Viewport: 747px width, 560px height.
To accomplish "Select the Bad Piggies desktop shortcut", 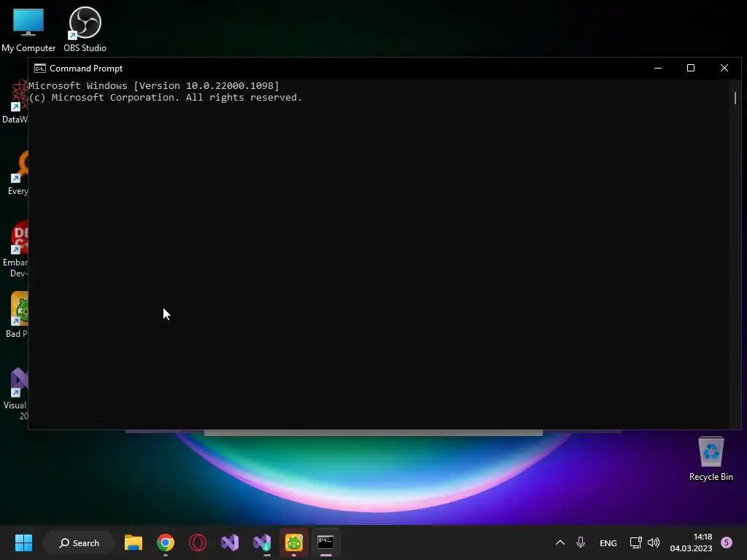I will pos(18,315).
